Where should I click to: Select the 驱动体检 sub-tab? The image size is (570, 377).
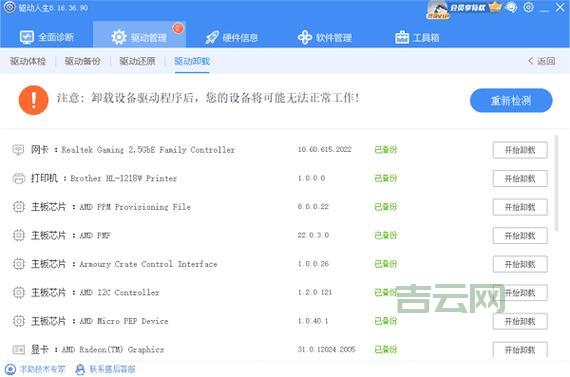click(x=28, y=61)
